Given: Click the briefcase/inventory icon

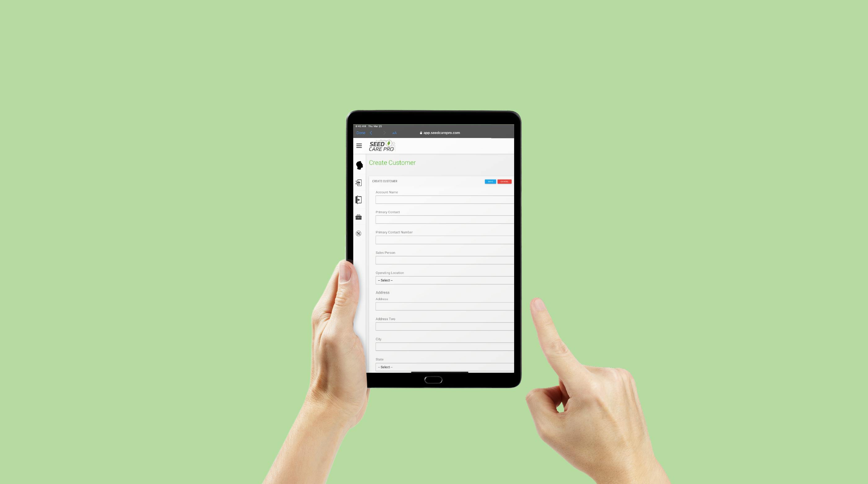Looking at the screenshot, I should click(x=358, y=217).
